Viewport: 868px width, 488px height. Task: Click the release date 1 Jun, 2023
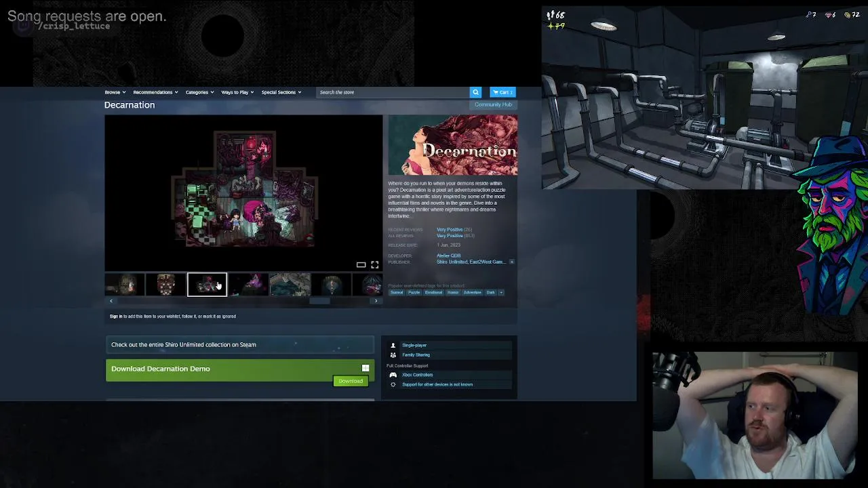pyautogui.click(x=449, y=245)
